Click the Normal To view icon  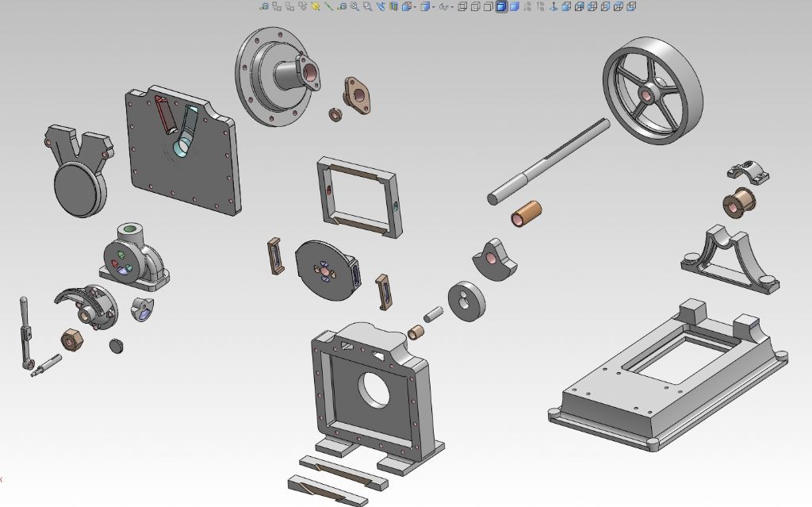tap(553, 6)
